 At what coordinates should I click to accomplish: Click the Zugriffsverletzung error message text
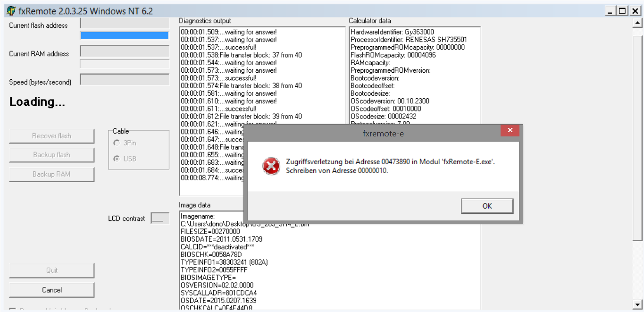390,166
